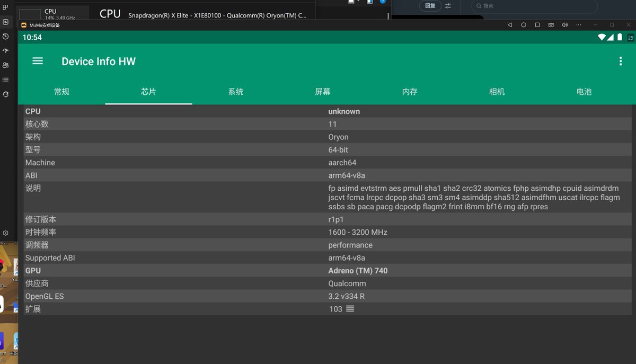The height and width of the screenshot is (364, 636).
Task: Click the filter sliders icon beside 回复
Action: [448, 6]
